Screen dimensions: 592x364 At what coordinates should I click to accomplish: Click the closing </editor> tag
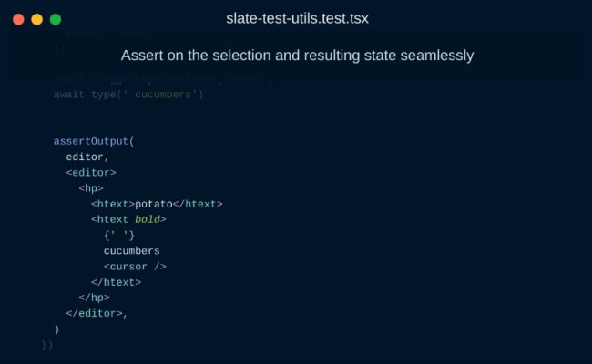96,313
